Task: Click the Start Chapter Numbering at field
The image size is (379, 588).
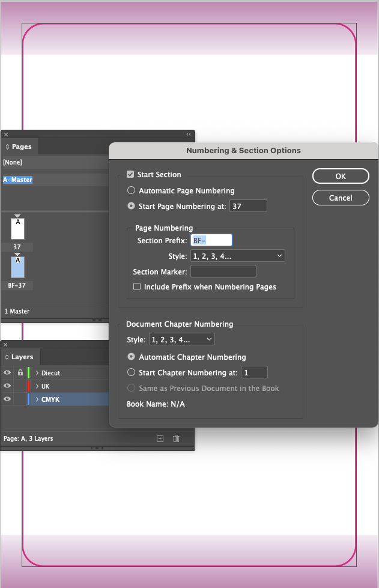Action: click(254, 372)
